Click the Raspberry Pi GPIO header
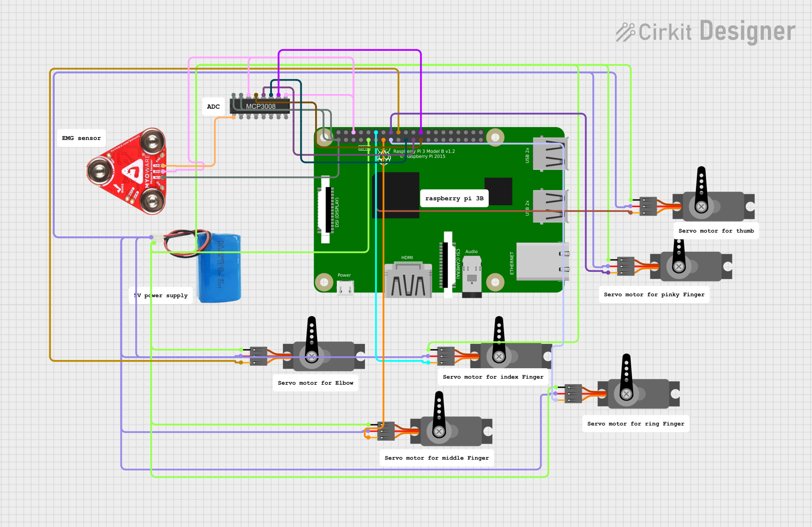 click(409, 136)
